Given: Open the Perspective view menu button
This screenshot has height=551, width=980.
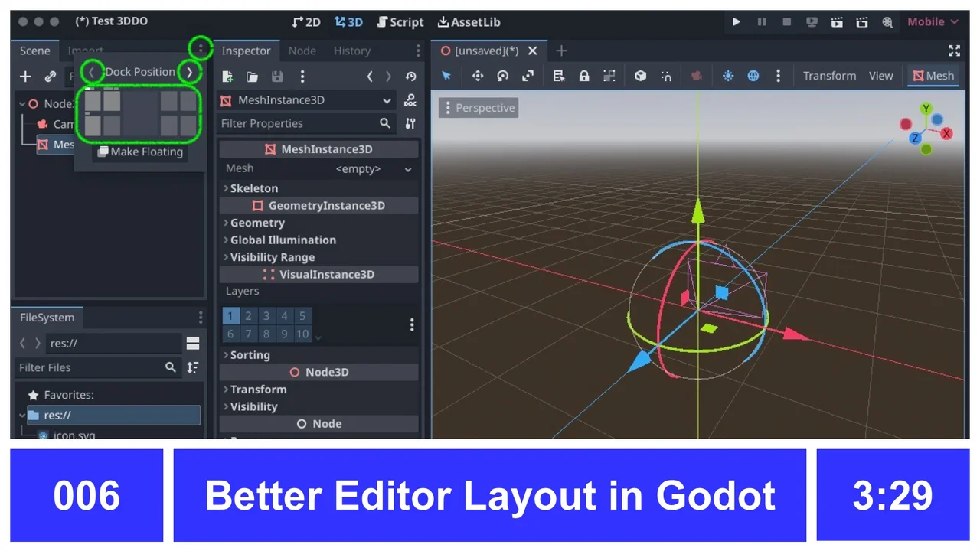Looking at the screenshot, I should click(x=478, y=108).
